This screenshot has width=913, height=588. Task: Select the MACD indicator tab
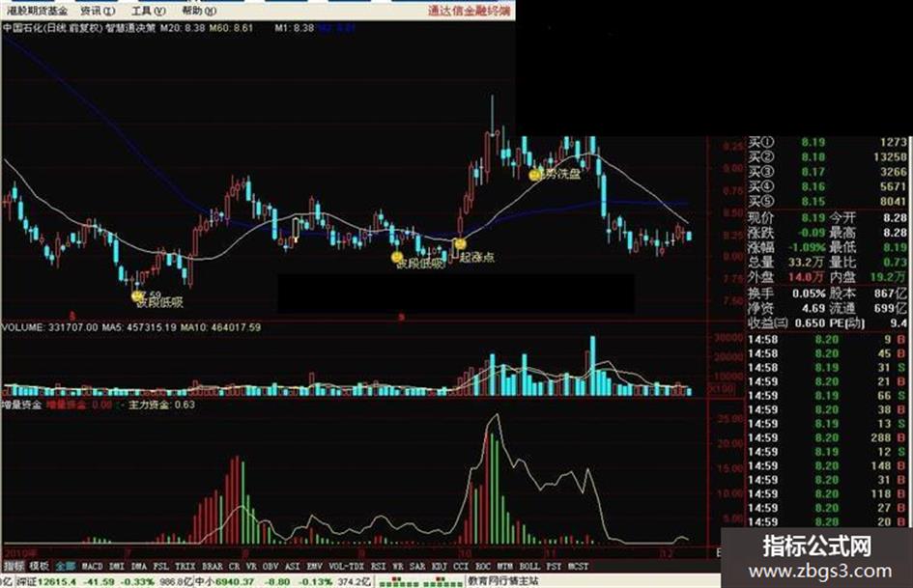click(92, 566)
